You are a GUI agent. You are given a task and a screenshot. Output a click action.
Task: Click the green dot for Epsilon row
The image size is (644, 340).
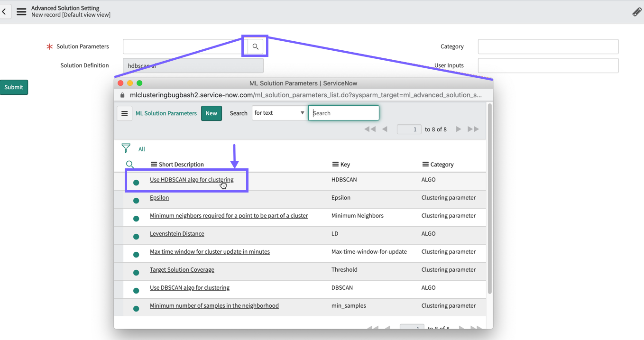click(136, 201)
